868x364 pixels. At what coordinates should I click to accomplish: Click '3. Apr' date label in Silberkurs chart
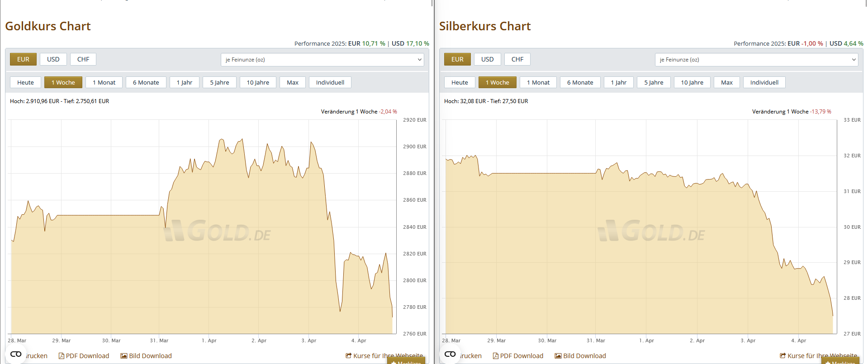748,340
